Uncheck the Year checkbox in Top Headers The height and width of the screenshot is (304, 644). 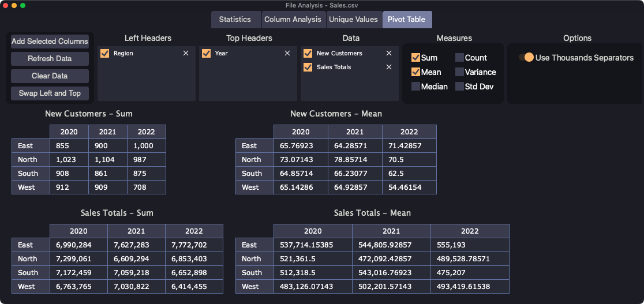[206, 53]
